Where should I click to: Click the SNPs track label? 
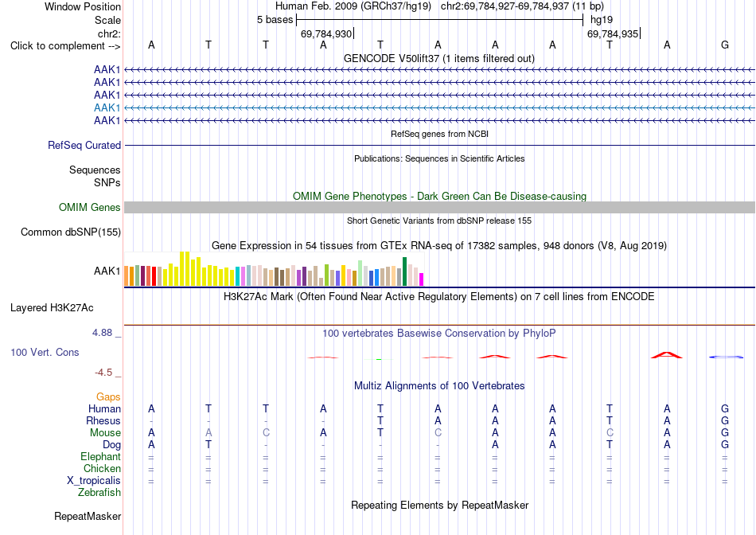coord(107,182)
